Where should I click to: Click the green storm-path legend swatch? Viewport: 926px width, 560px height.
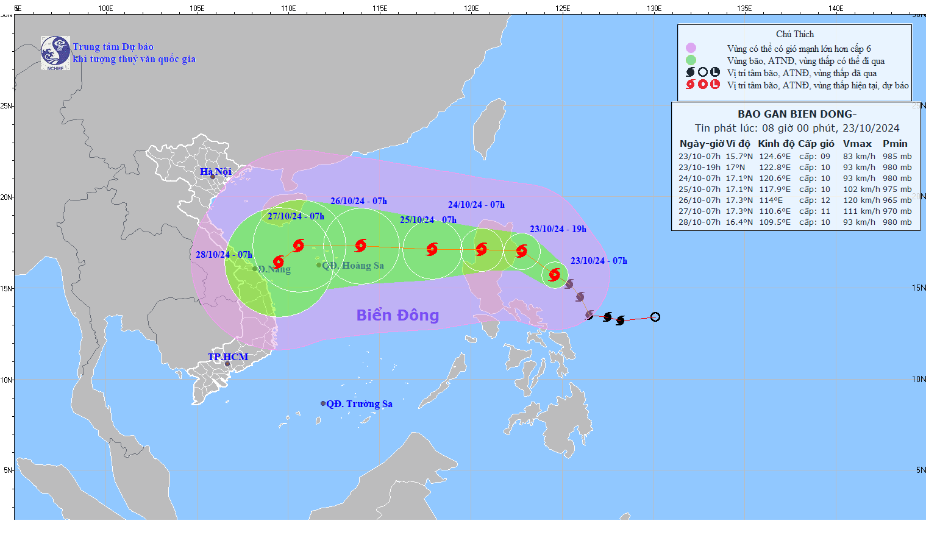[x=691, y=60]
